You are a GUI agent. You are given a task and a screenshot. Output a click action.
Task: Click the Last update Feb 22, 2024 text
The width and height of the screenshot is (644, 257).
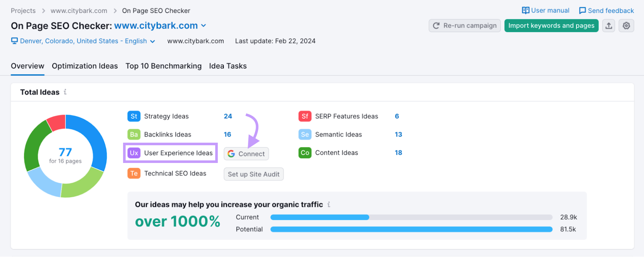[275, 41]
